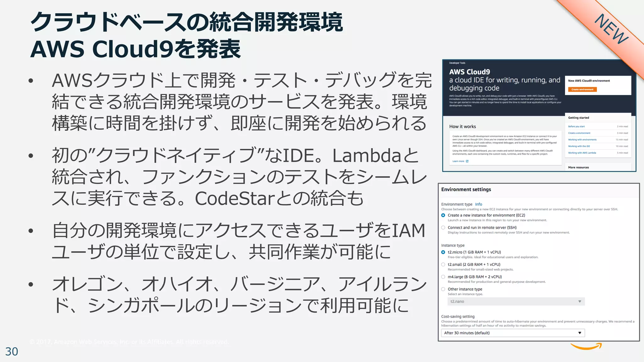The height and width of the screenshot is (362, 644).
Task: Open the After 30 minutes cost-saving dropdown
Action: (x=513, y=333)
